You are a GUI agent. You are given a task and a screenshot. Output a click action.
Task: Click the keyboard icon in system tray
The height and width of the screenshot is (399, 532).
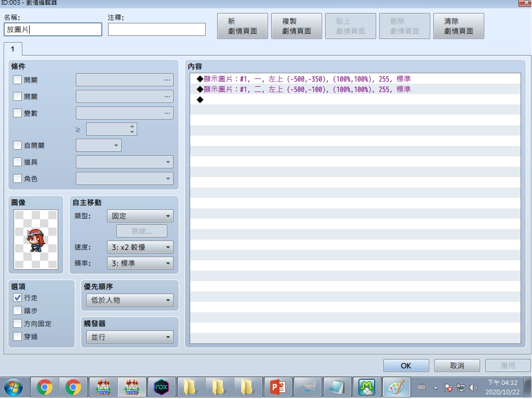pyautogui.click(x=421, y=387)
